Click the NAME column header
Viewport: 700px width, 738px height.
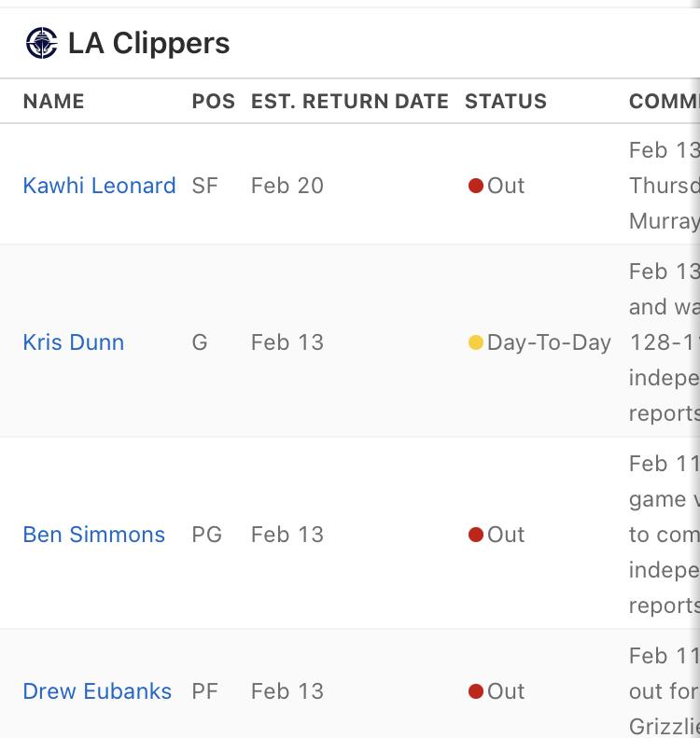(53, 101)
